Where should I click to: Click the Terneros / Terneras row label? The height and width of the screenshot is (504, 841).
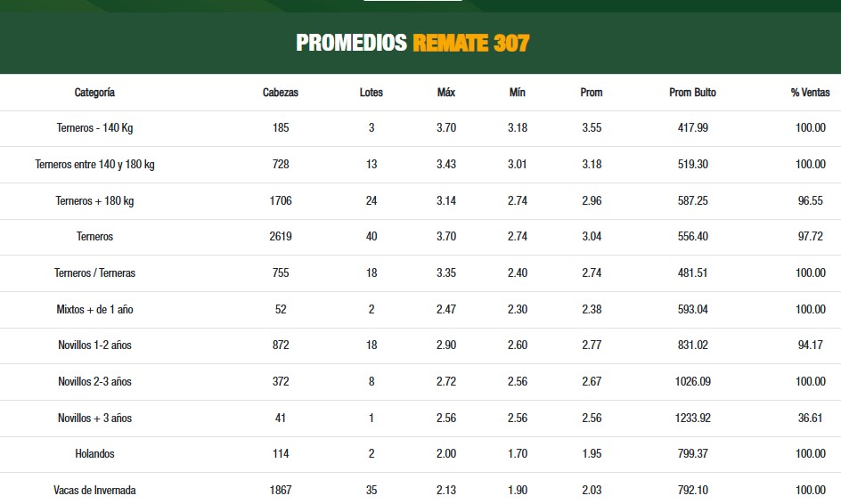pos(94,273)
